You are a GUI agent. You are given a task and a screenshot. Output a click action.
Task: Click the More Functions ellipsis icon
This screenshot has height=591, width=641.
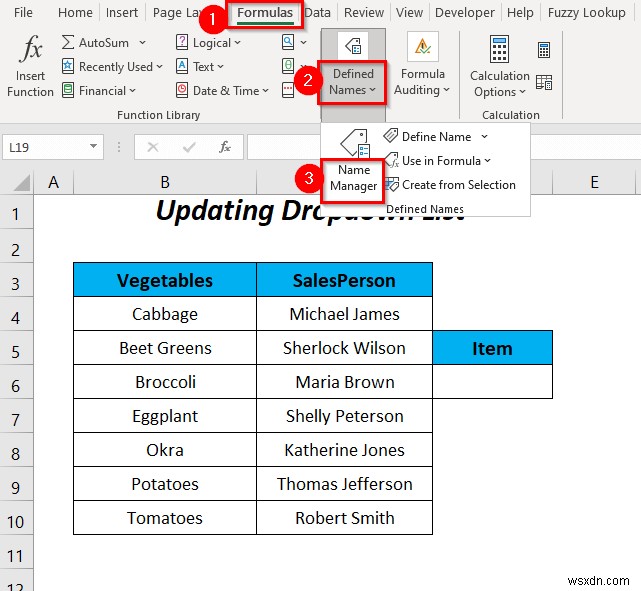tap(288, 90)
